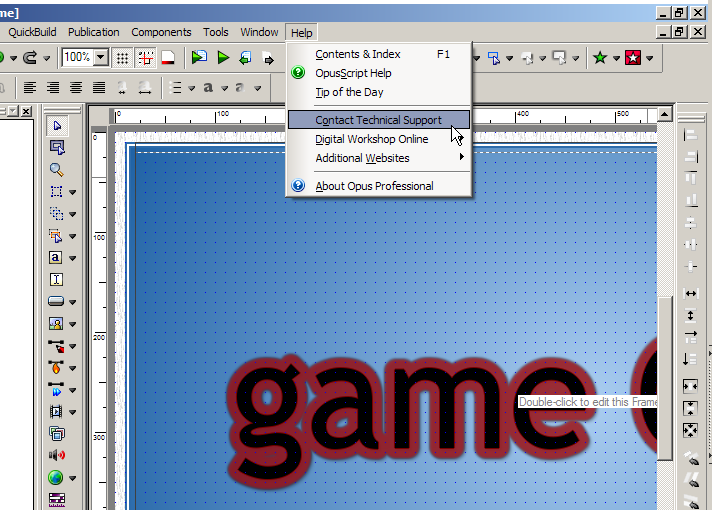Pick the text object tool with letter a
Screen dimensions: 712x510
[x=56, y=257]
